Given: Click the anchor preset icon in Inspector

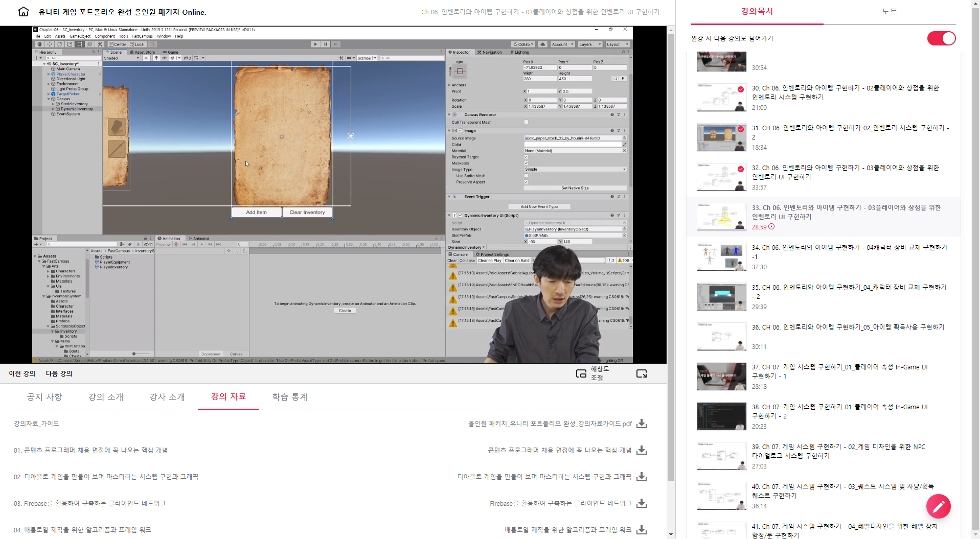Looking at the screenshot, I should pyautogui.click(x=460, y=71).
